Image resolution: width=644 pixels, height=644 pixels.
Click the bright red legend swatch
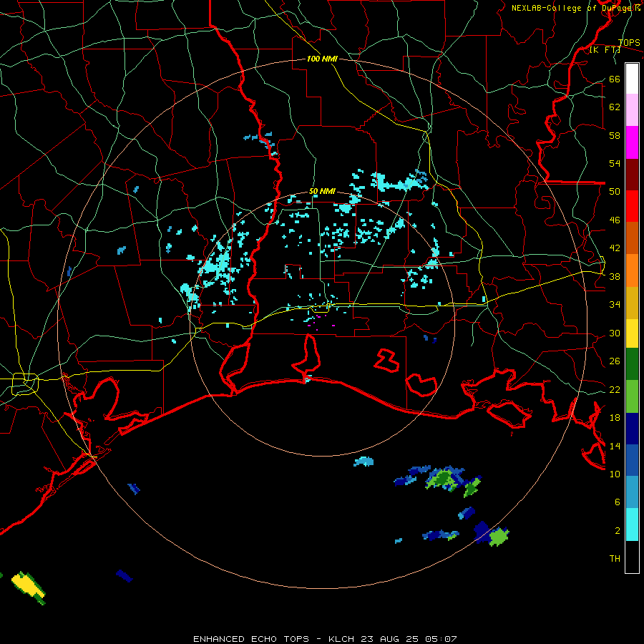point(632,206)
